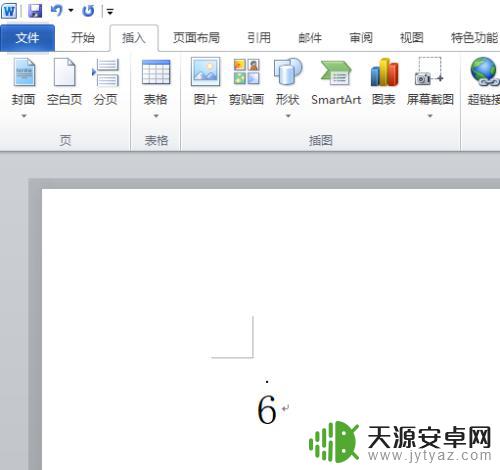500x470 pixels.
Task: Open the Customize Quick Access Toolbar dropdown
Action: coord(110,12)
